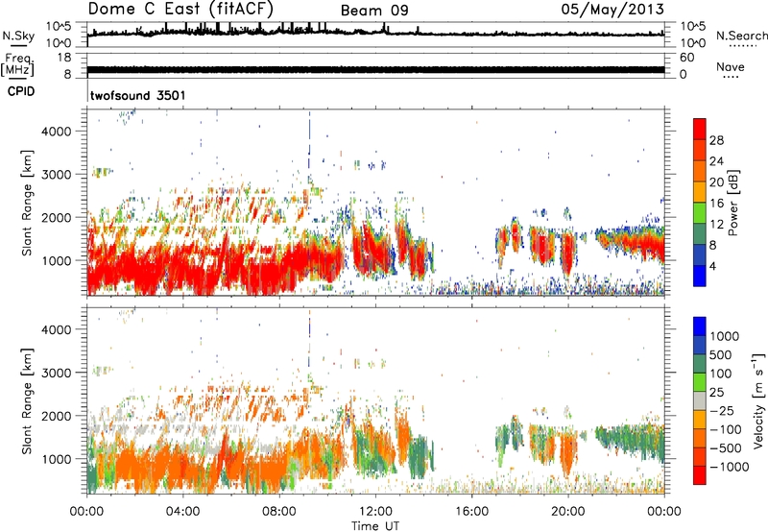Click the "Velocity [m s-1]" colorbar title
The width and height of the screenshot is (768, 532).
[x=759, y=400]
